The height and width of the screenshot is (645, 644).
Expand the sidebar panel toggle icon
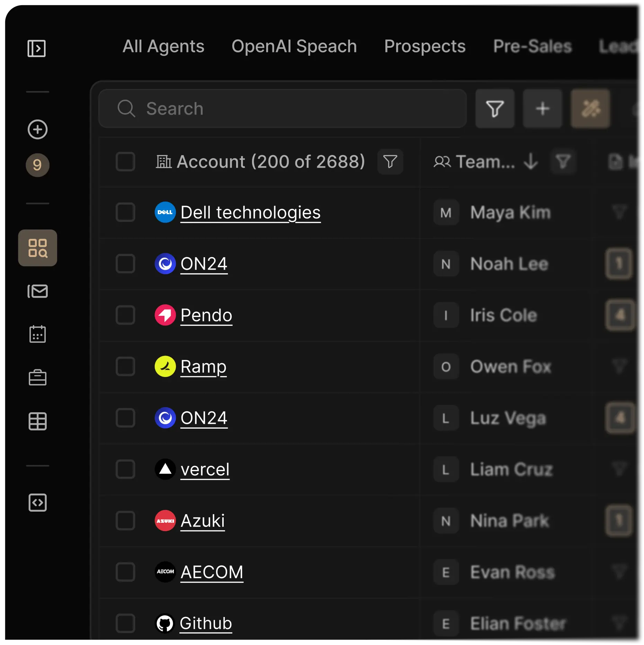37,48
